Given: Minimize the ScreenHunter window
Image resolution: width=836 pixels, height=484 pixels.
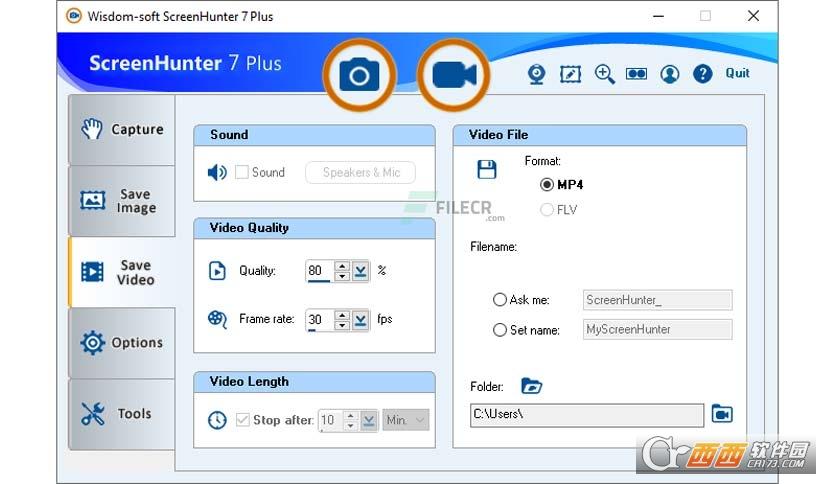Looking at the screenshot, I should (x=658, y=16).
